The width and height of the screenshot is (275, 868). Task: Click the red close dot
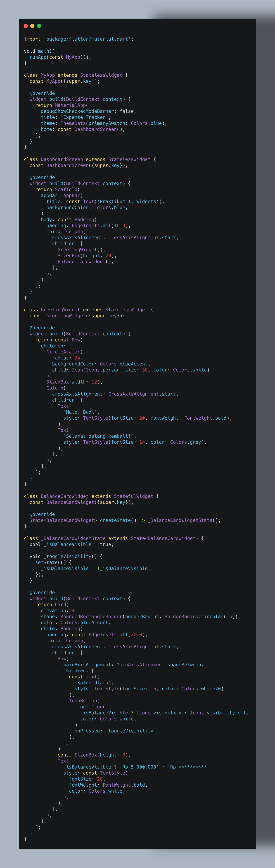[26, 26]
